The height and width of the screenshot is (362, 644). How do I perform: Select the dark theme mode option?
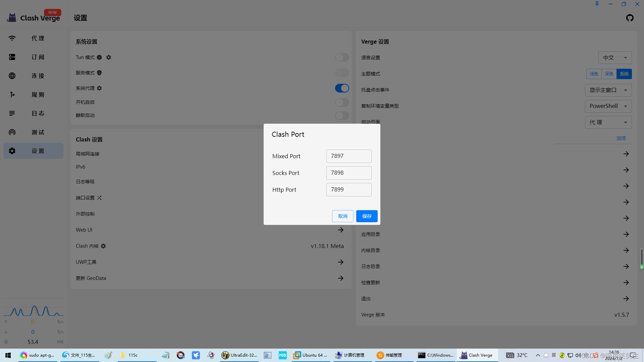(609, 74)
